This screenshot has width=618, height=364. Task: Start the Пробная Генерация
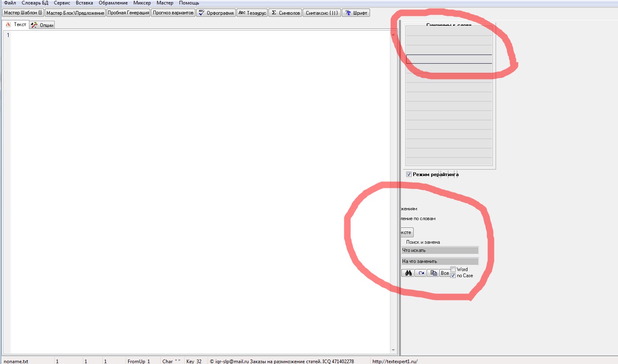(x=128, y=13)
